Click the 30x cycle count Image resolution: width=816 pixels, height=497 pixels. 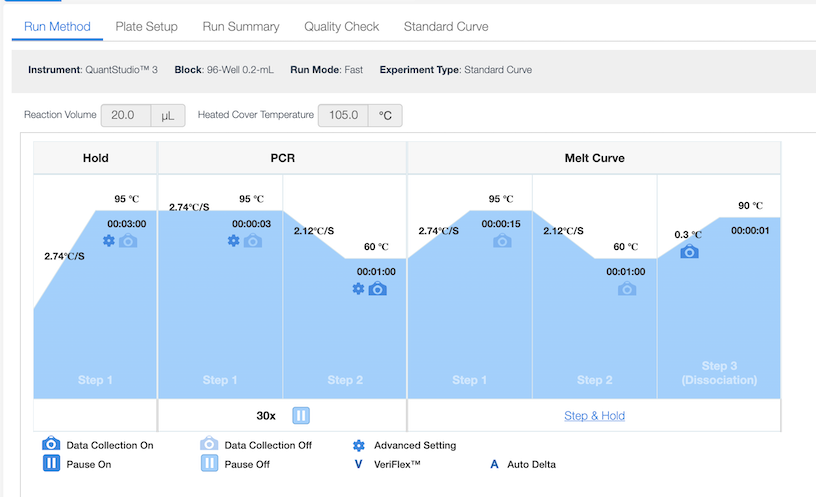click(x=266, y=415)
